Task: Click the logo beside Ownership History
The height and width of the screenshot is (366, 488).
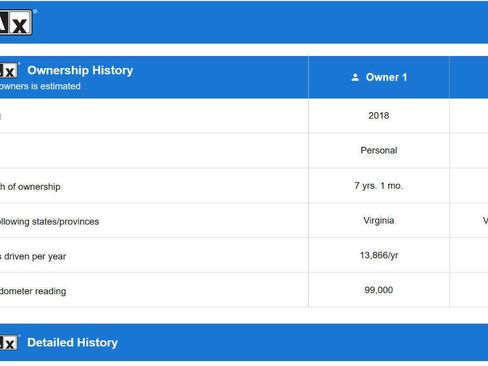Action: coord(9,70)
